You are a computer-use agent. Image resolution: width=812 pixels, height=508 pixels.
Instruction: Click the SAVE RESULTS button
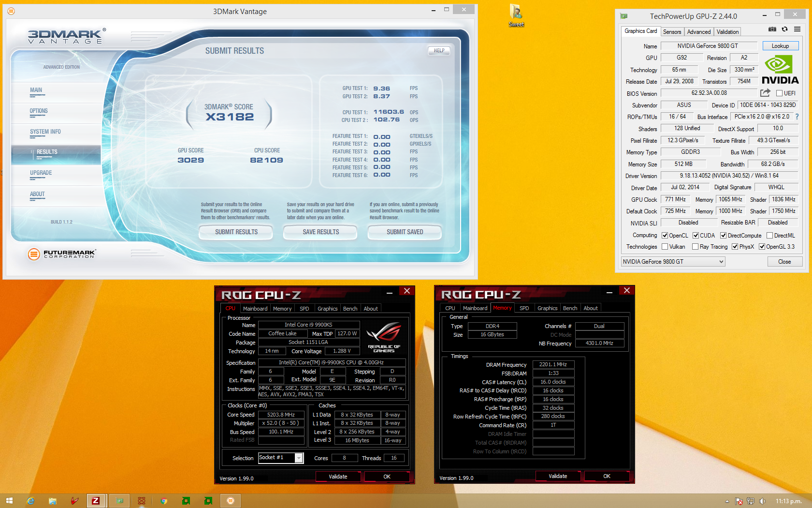[x=320, y=232]
